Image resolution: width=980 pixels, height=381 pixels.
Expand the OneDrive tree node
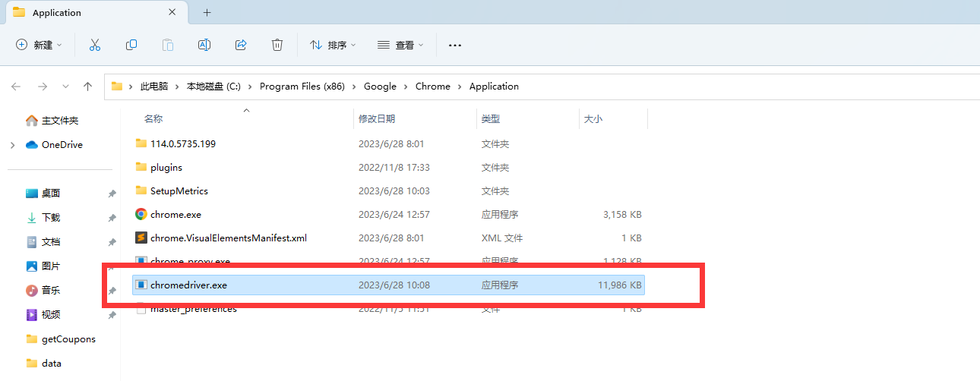click(x=13, y=145)
